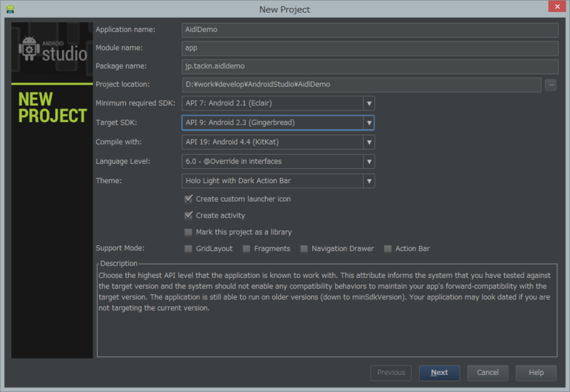Viewport: 570px width, 392px height.
Task: Click the Support Mode label
Action: [120, 248]
